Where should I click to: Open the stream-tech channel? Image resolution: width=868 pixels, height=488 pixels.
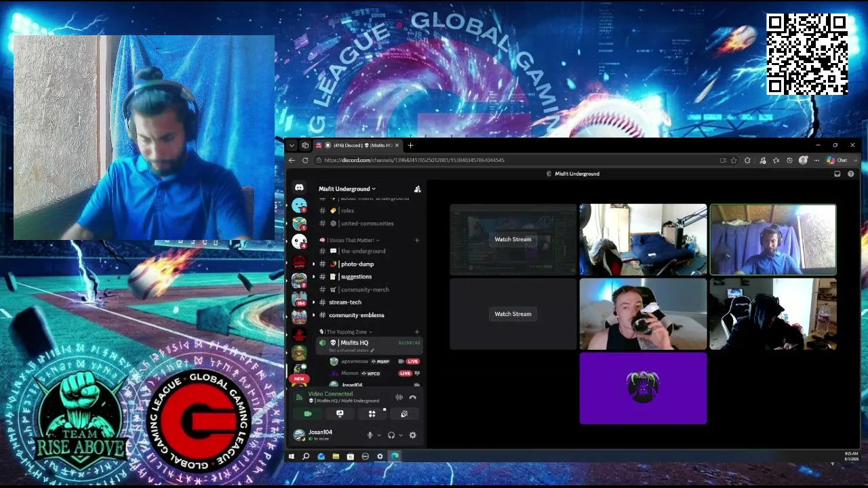370,302
